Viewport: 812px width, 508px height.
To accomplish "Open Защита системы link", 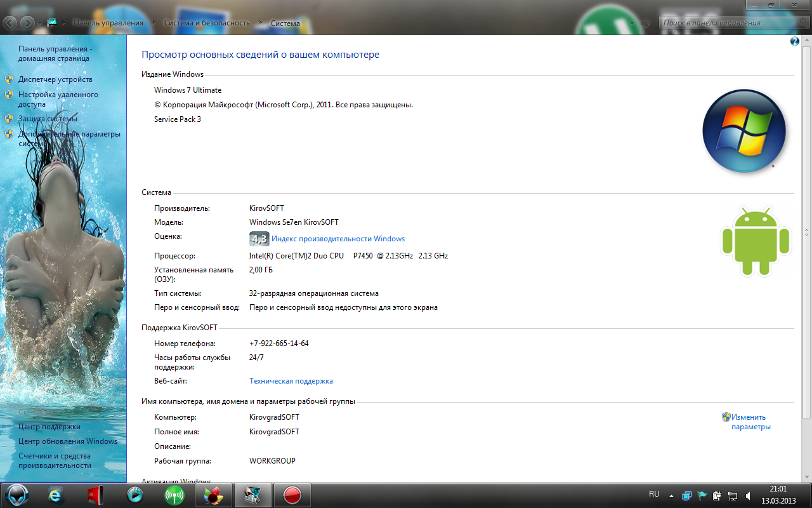I will click(x=48, y=119).
